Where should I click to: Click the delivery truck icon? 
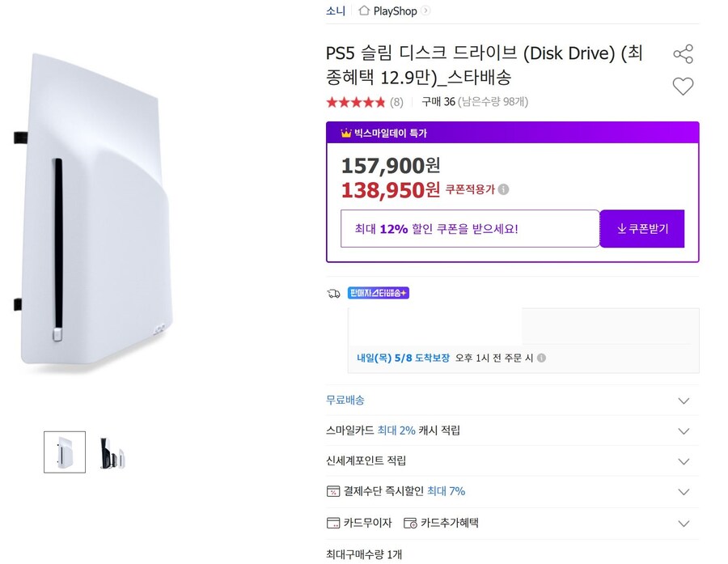(x=333, y=293)
